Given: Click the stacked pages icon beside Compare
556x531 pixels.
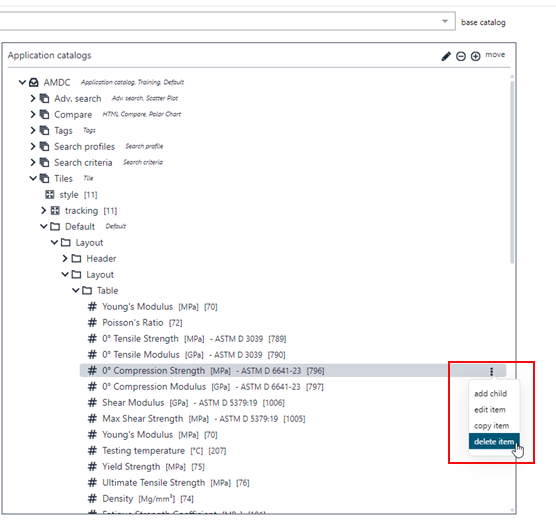Looking at the screenshot, I should coord(44,115).
